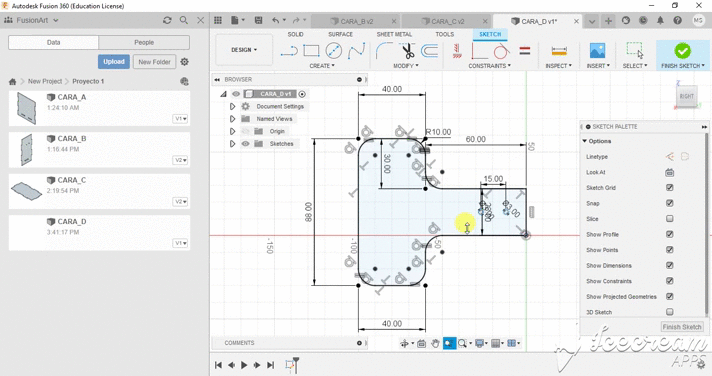712x376 pixels.
Task: Hide the Sketches folder with eye icon
Action: [246, 143]
